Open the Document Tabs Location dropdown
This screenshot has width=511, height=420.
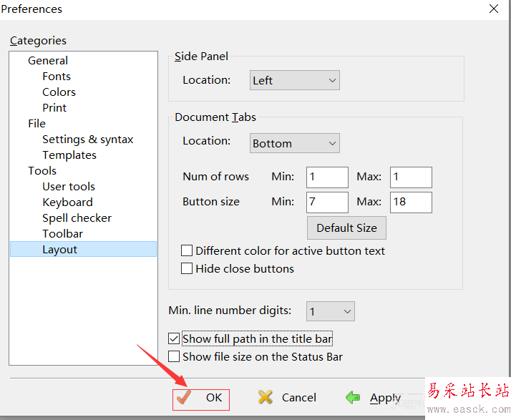tap(294, 143)
